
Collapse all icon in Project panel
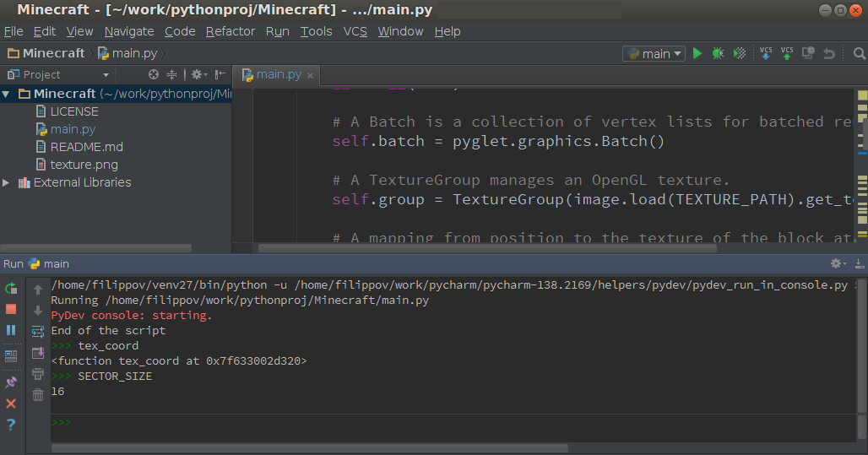pos(171,74)
